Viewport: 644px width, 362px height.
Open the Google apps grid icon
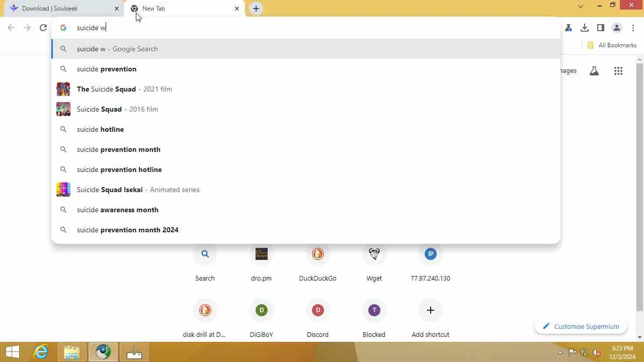[618, 71]
